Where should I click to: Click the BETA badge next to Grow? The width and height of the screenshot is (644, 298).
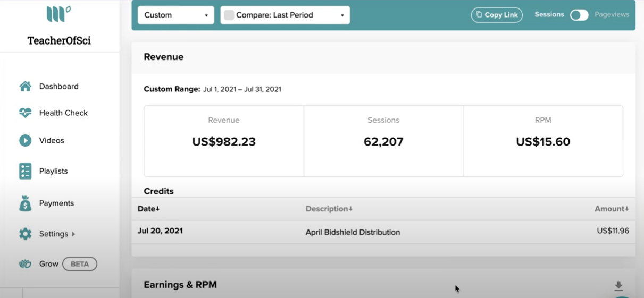coord(80,264)
